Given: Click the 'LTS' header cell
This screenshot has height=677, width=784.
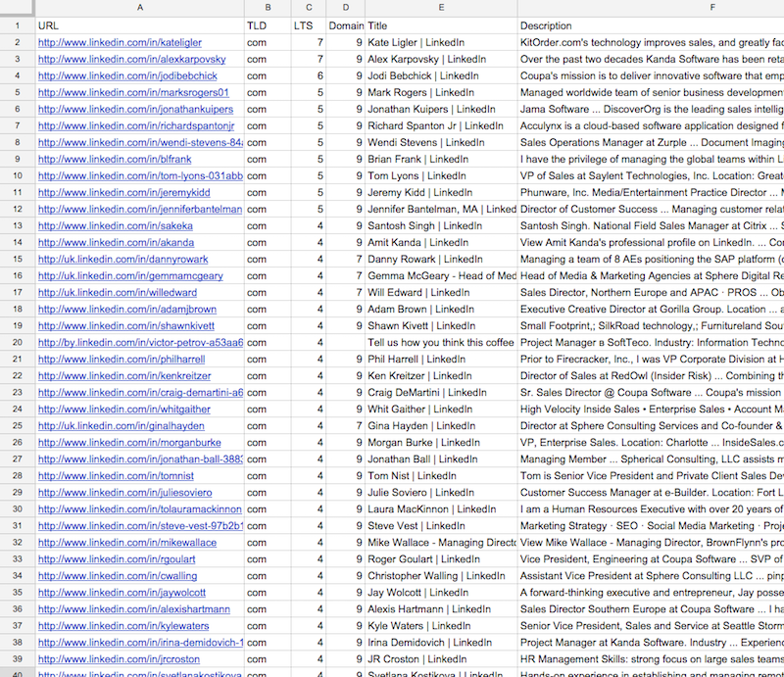Looking at the screenshot, I should [x=309, y=25].
